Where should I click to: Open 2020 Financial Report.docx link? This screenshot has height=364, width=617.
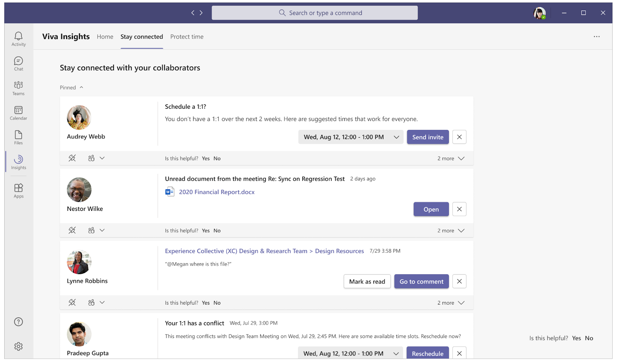(217, 192)
